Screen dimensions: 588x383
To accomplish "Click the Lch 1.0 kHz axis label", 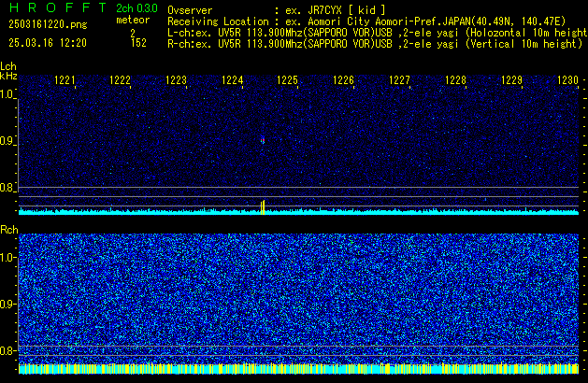I will click(x=7, y=94).
